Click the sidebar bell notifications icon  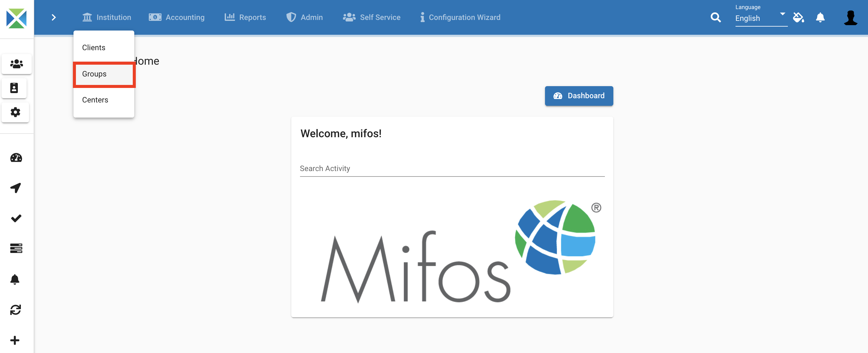pyautogui.click(x=15, y=279)
